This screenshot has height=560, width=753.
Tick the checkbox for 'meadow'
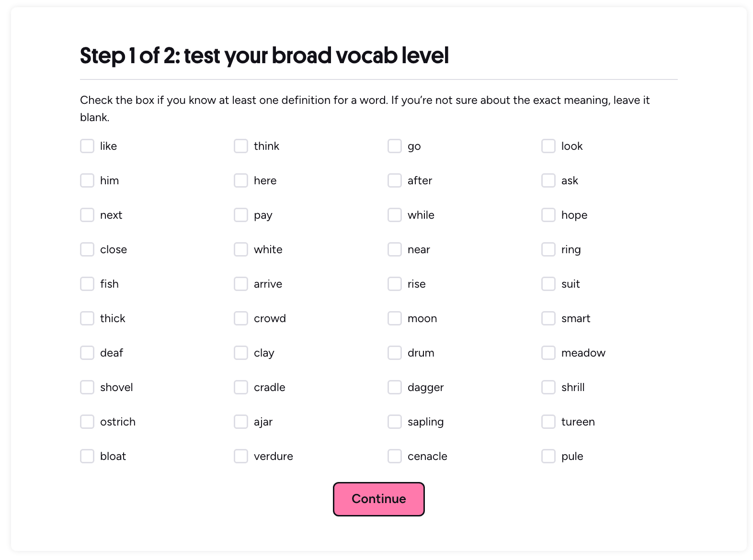(548, 352)
